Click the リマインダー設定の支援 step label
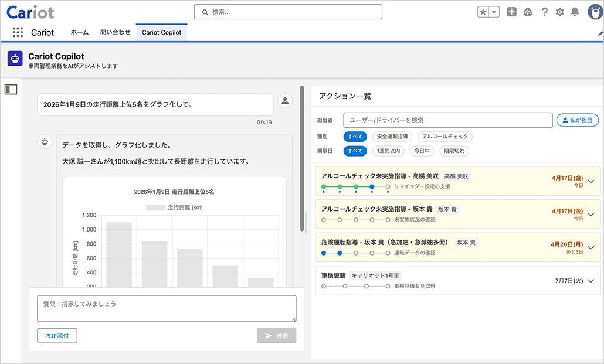The width and height of the screenshot is (604, 364). [422, 186]
